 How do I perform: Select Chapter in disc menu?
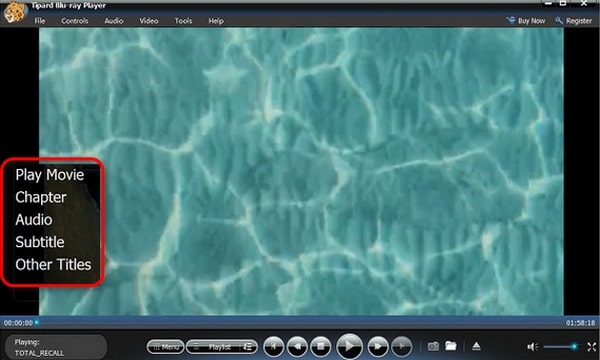click(41, 197)
